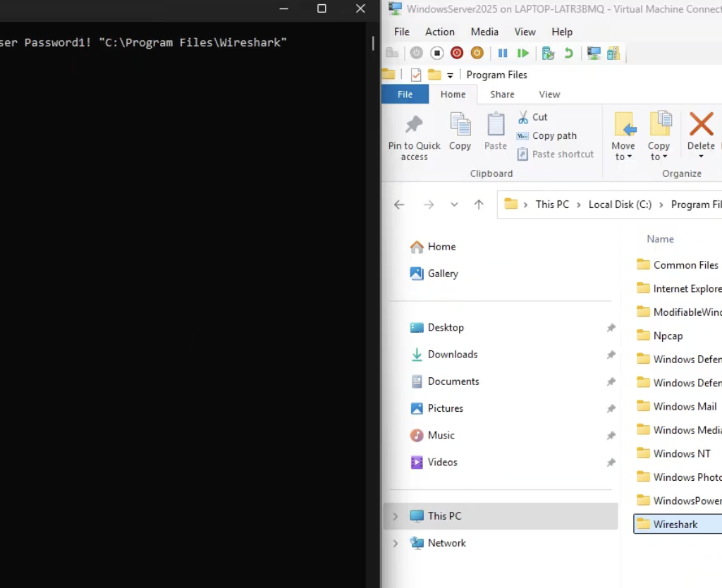Switch to the Share ribbon tab

[502, 94]
